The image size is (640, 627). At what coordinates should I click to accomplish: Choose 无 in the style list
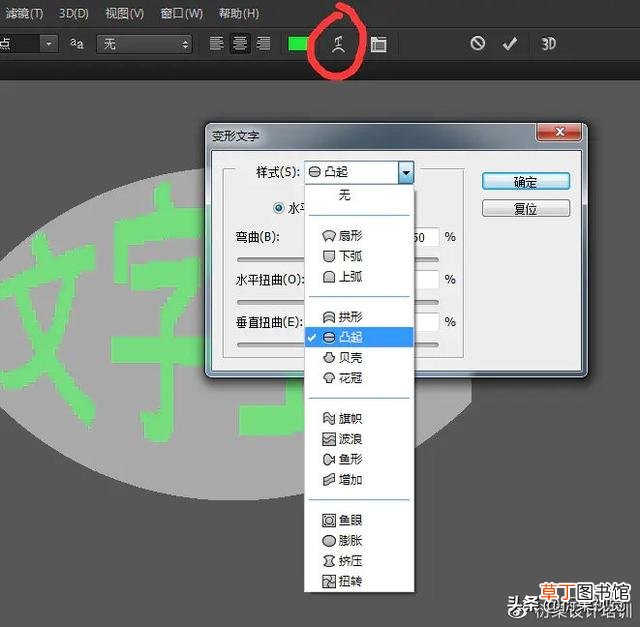[359, 195]
